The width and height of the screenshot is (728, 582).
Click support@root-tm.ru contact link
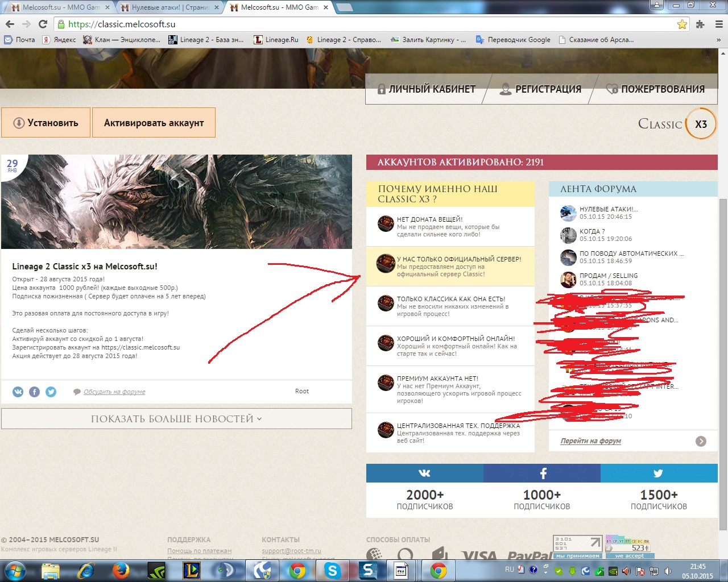coord(291,551)
